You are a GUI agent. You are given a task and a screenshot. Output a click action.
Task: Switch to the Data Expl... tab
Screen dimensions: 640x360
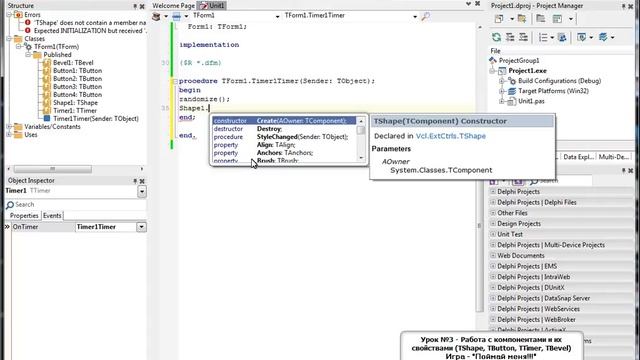[x=578, y=157]
